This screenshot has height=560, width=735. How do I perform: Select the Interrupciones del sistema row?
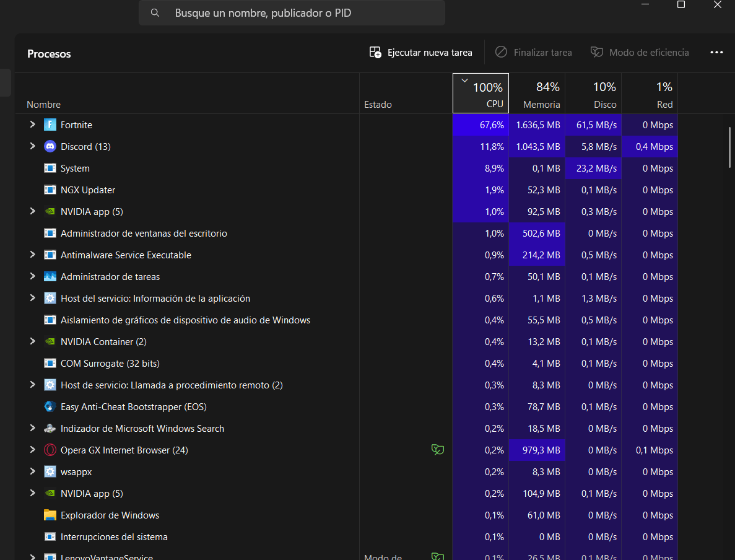[x=346, y=536]
